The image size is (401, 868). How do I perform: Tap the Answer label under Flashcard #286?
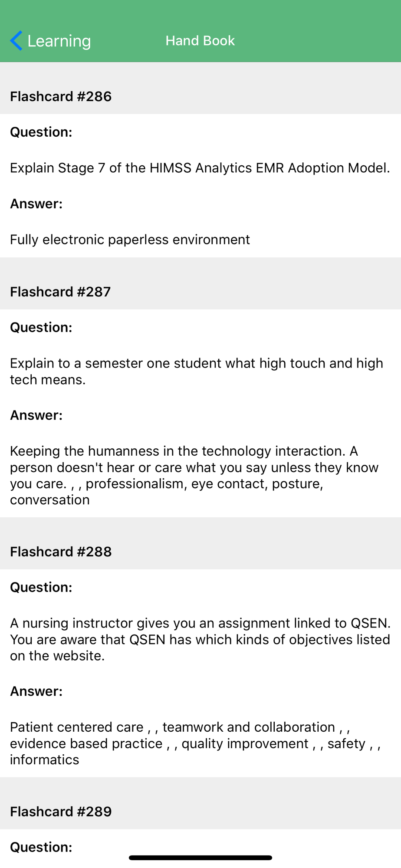point(36,204)
